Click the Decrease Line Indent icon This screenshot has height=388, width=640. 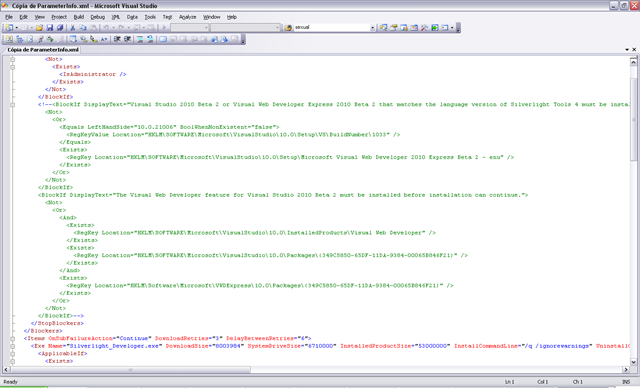117,39
